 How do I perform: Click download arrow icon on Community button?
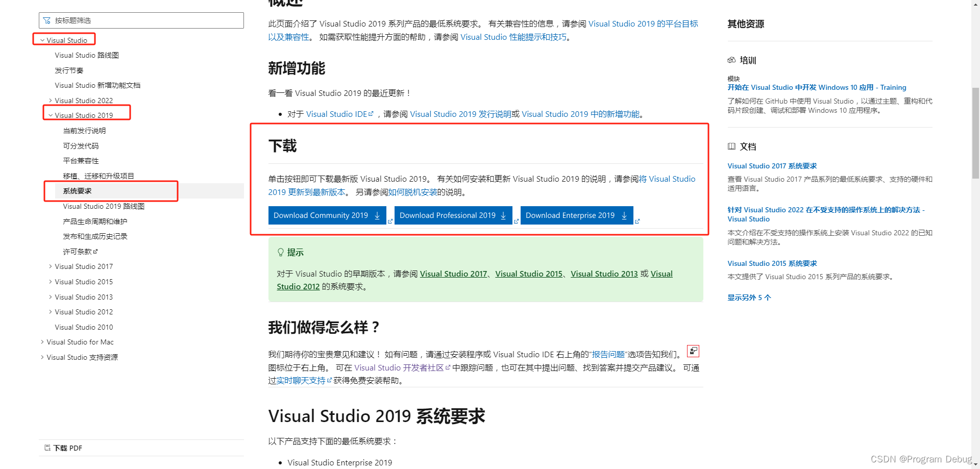pyautogui.click(x=377, y=215)
